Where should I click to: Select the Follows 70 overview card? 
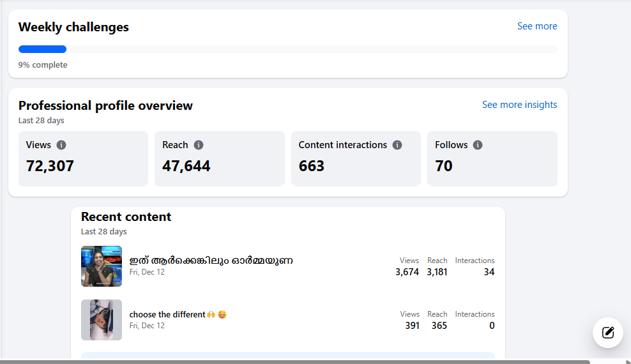[x=492, y=159]
